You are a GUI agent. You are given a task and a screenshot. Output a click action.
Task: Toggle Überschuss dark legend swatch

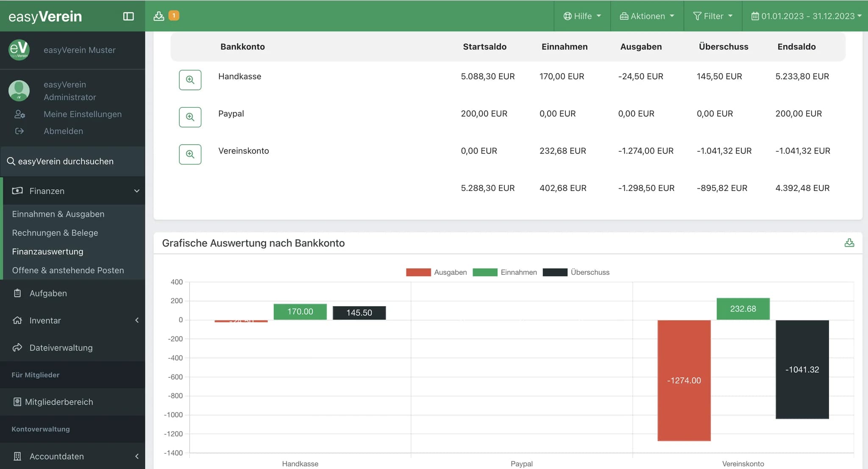pos(555,272)
